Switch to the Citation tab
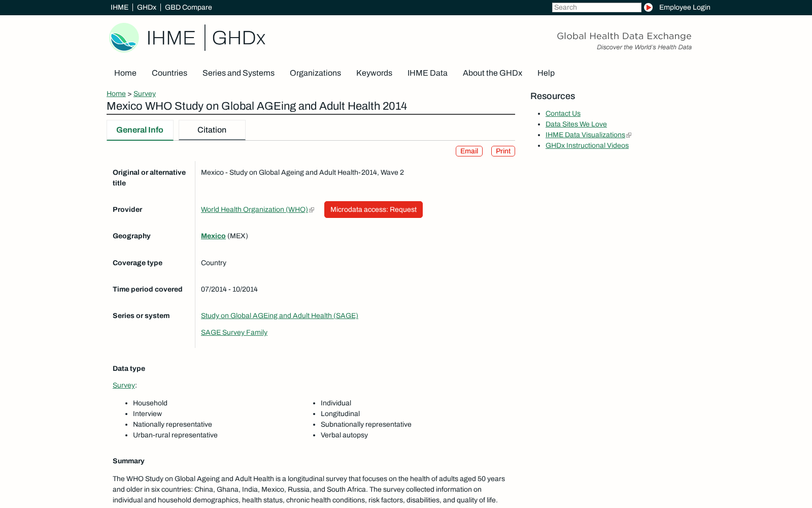The height and width of the screenshot is (508, 812). pyautogui.click(x=212, y=130)
